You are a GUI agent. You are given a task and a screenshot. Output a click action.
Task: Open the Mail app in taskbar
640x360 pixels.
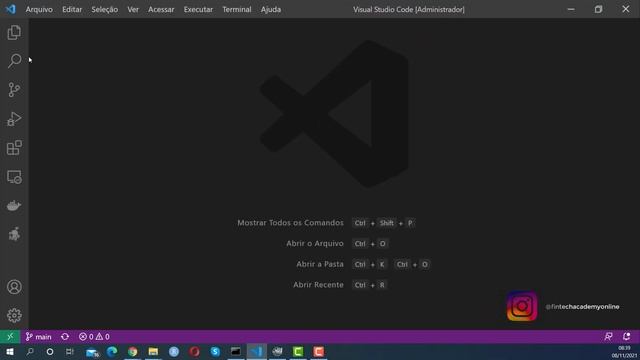(92, 352)
